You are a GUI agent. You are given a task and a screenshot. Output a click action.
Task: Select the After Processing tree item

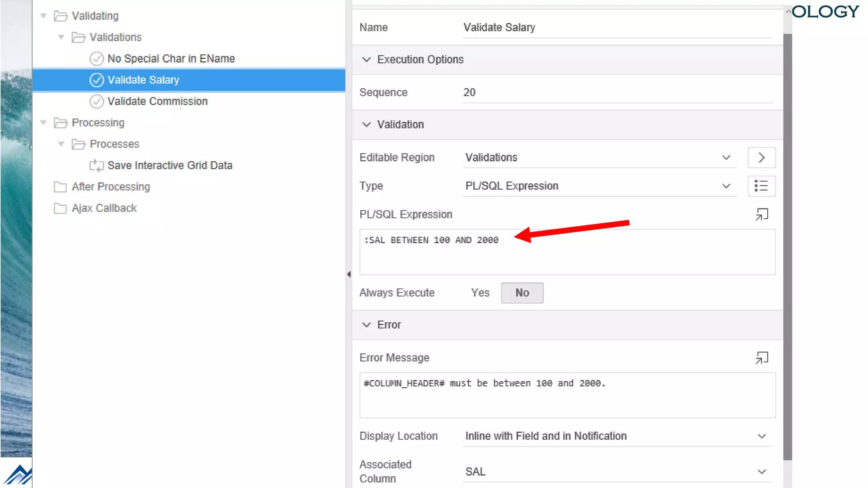(111, 187)
